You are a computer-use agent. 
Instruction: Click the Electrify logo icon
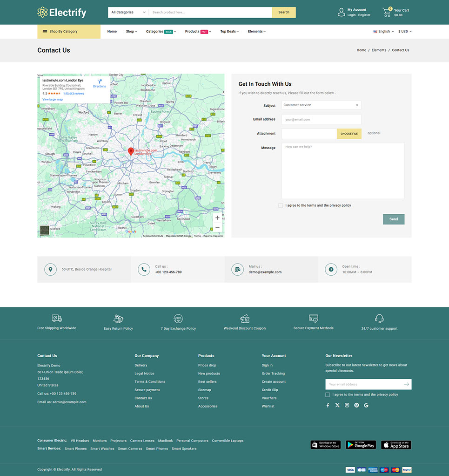coord(42,12)
